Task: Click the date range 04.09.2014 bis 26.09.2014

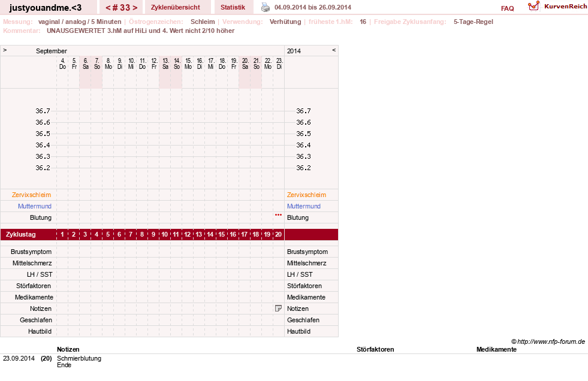Action: click(x=313, y=8)
